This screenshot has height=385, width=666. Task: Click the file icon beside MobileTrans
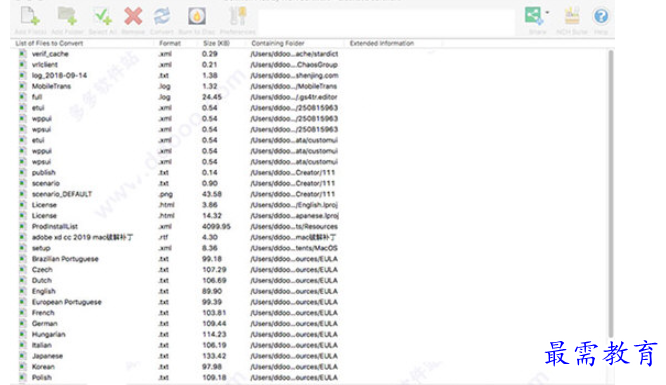point(22,86)
